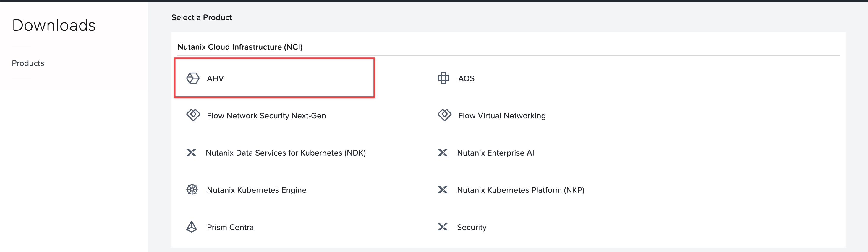Viewport: 868px width, 252px height.
Task: Open Prism Central downloads
Action: pos(231,227)
